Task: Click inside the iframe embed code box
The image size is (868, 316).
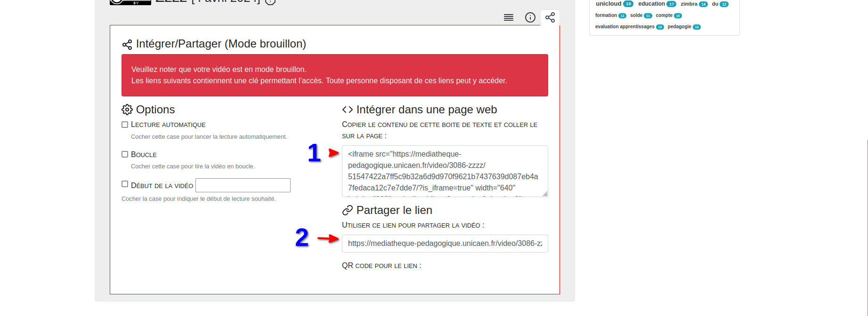Action: (445, 171)
